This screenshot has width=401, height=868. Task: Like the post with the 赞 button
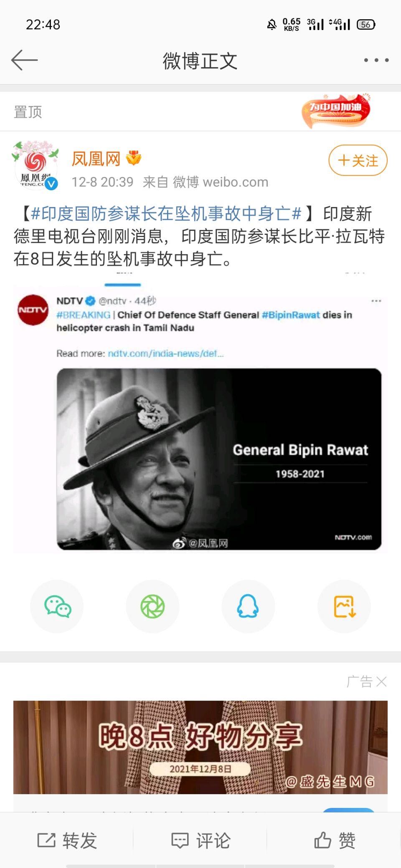click(x=334, y=840)
